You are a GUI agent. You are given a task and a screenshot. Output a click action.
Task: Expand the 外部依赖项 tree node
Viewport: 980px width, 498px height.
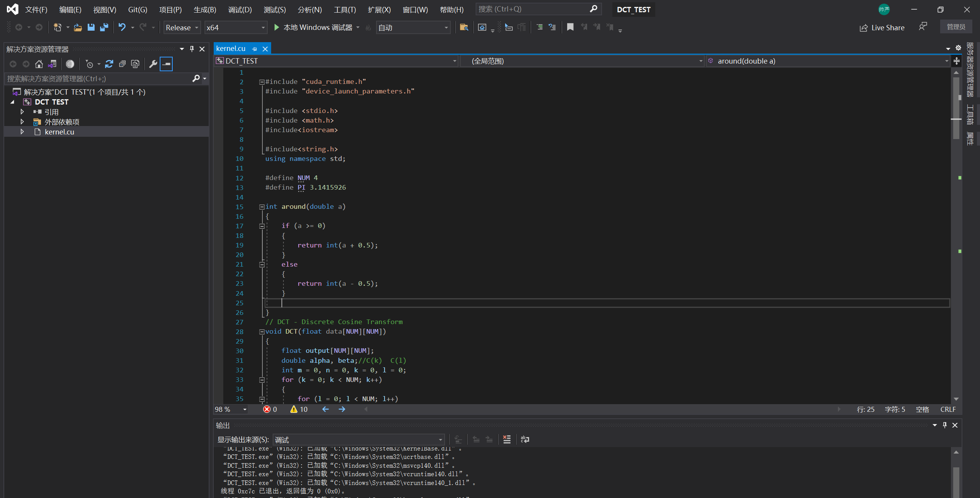[22, 122]
